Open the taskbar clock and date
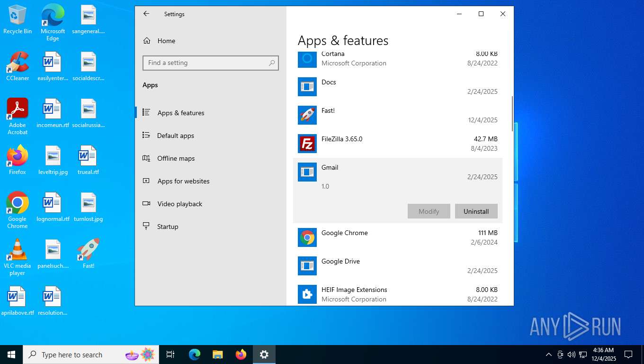644x364 pixels. [603, 355]
